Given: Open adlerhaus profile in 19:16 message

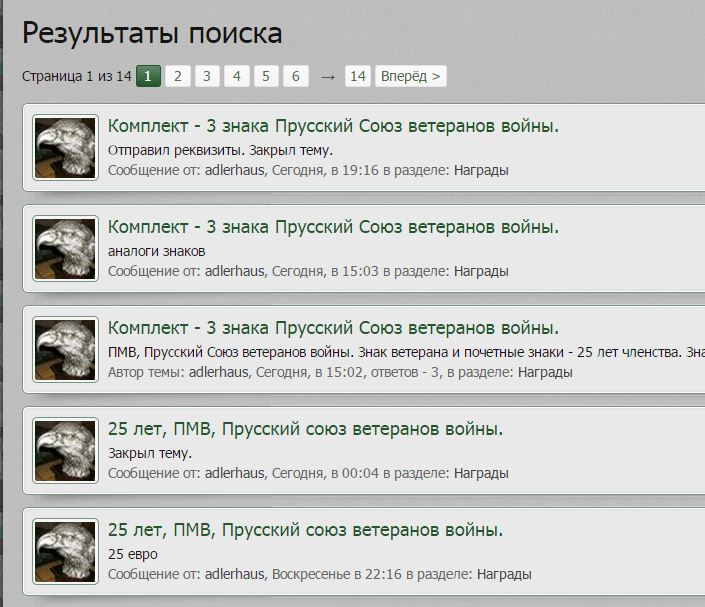Looking at the screenshot, I should coord(235,170).
